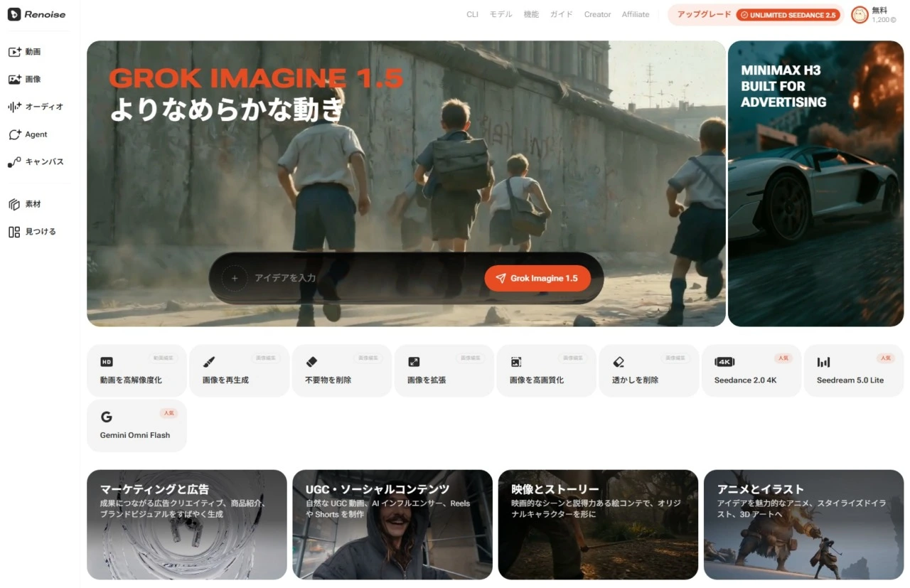910x588 pixels.
Task: Click the アップグレード upgrade button
Action: (756, 15)
